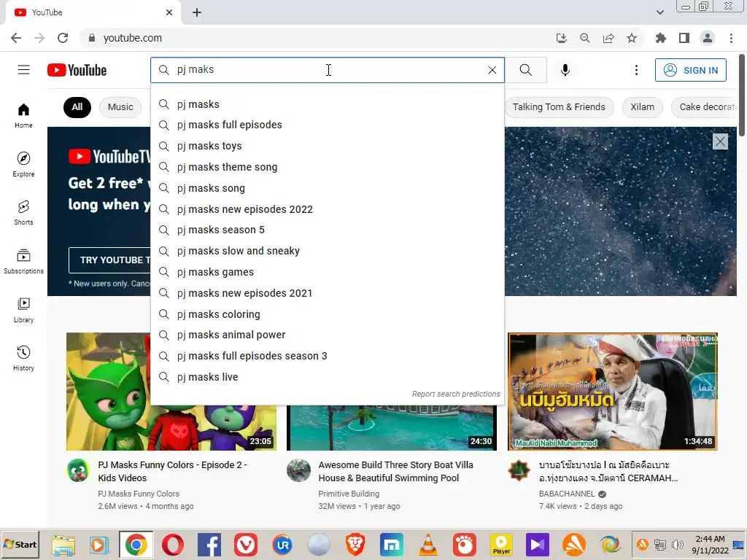Select the 'pj masks' suggestion
The image size is (747, 560).
coord(328,104)
